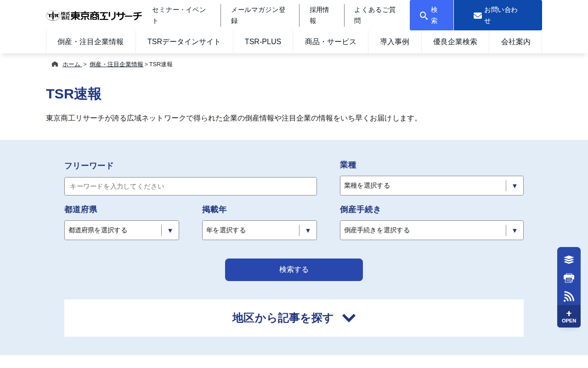Image resolution: width=588 pixels, height=368 pixels.
Task: Open the print icon in the sidebar
Action: click(569, 278)
